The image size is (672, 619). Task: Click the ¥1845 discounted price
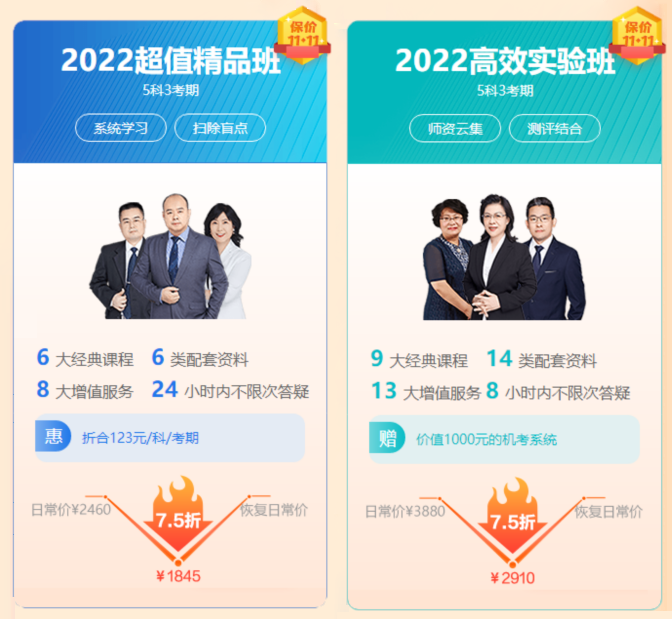click(x=178, y=576)
